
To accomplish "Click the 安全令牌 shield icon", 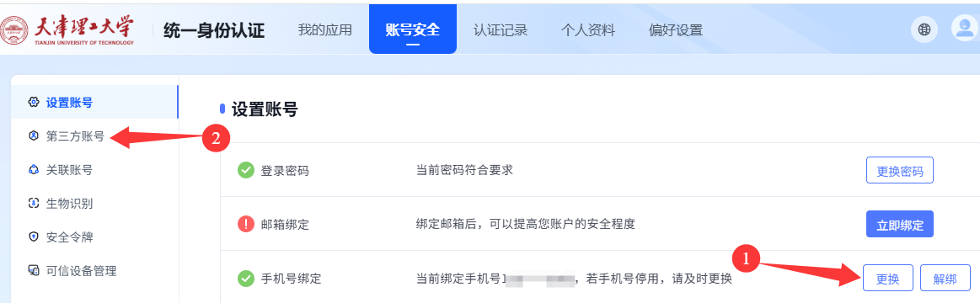I will tap(35, 237).
